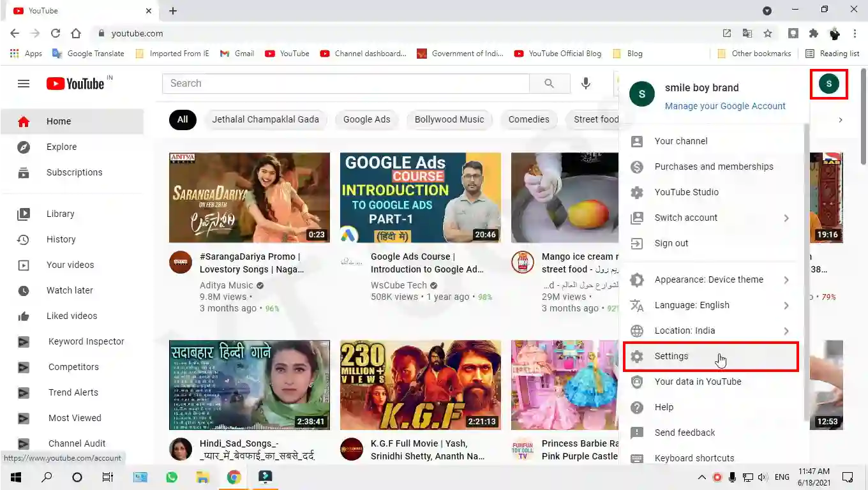Open Subscriptions icon in sidebar

click(x=24, y=172)
